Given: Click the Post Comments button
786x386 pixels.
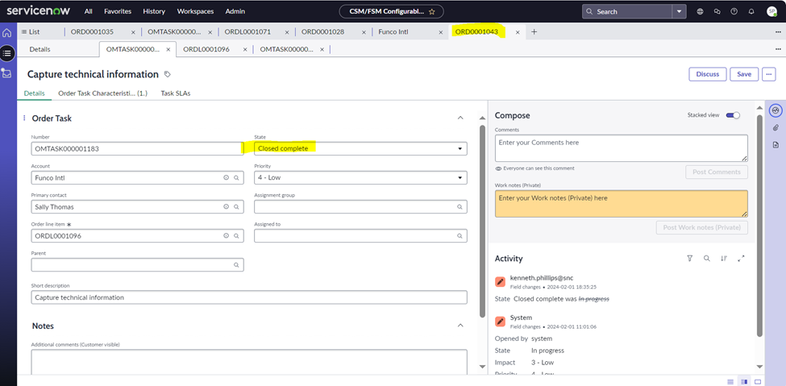Looking at the screenshot, I should pos(716,172).
